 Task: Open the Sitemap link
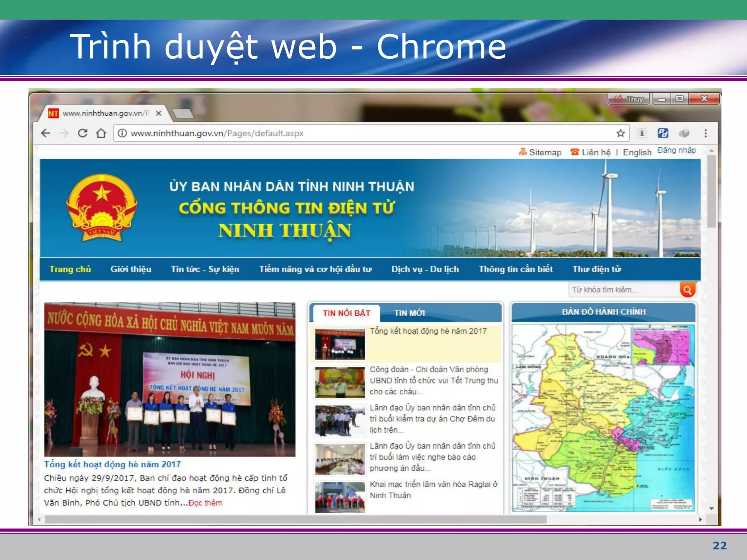click(545, 152)
